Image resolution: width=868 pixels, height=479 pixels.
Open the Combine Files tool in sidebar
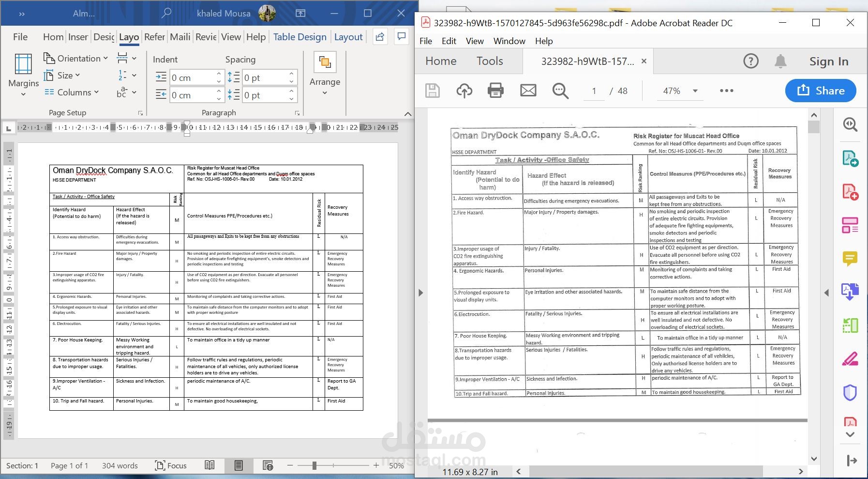tap(850, 292)
